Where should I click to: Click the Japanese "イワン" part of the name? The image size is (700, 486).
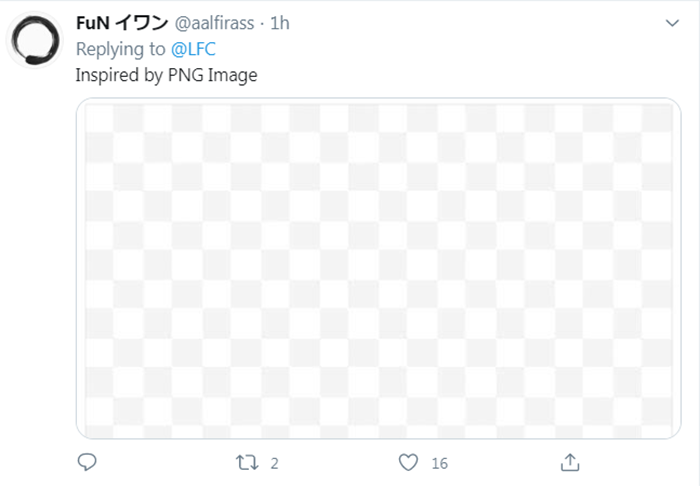click(143, 23)
